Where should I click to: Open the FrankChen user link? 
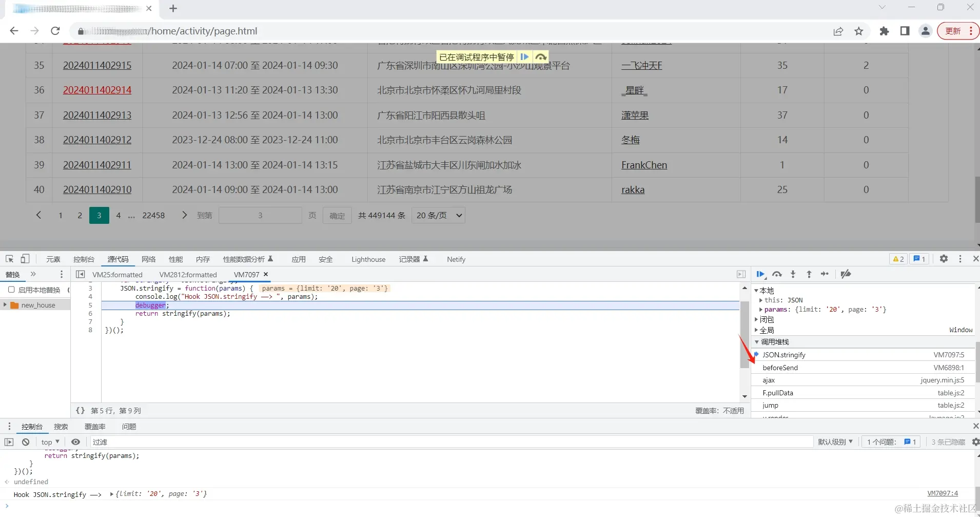tap(644, 165)
